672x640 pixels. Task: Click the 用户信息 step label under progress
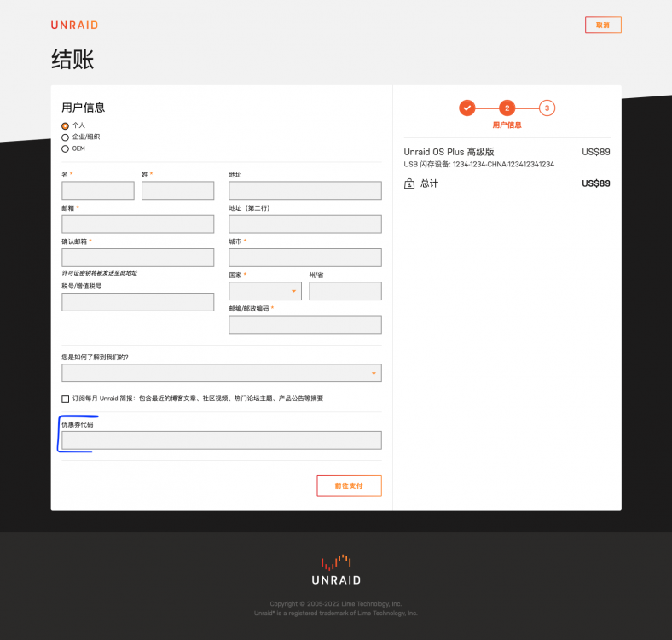coord(507,125)
